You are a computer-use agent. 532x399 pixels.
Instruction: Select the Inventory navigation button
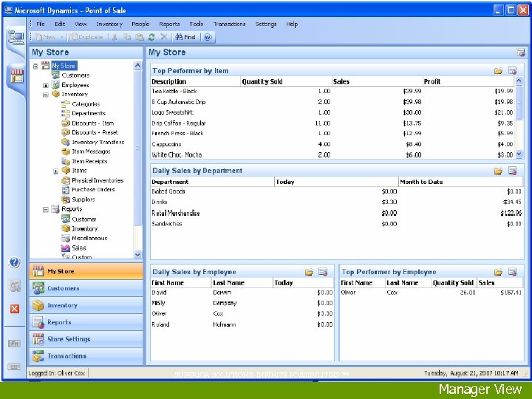click(86, 305)
